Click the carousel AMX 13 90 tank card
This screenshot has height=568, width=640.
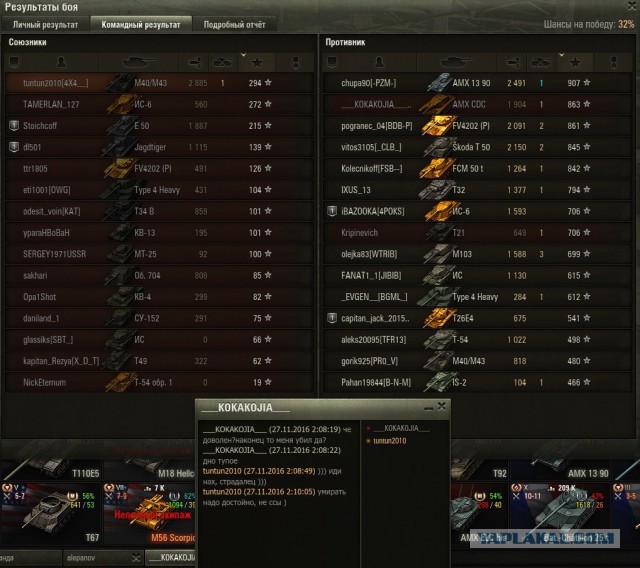click(x=560, y=469)
